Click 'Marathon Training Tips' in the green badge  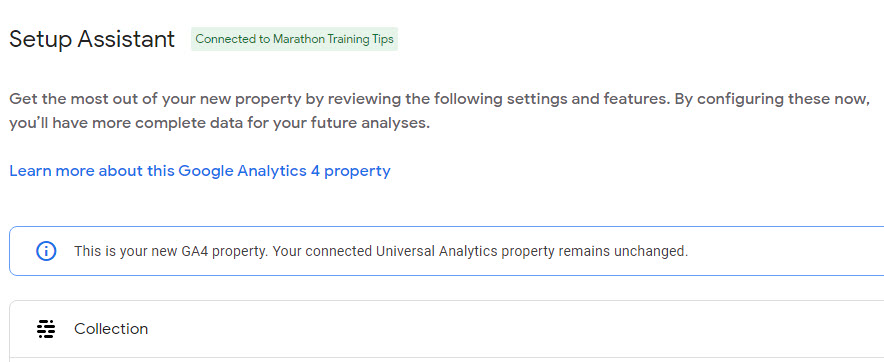coord(333,39)
